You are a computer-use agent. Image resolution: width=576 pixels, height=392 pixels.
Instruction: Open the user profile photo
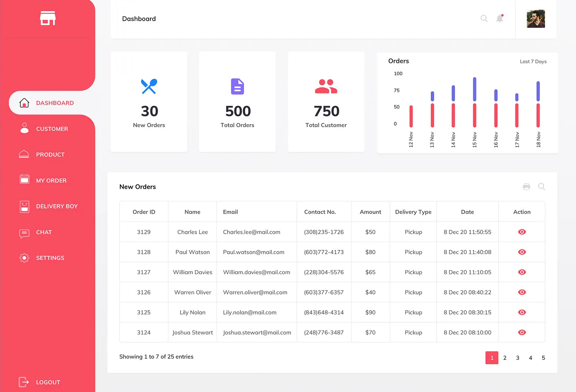(x=536, y=19)
